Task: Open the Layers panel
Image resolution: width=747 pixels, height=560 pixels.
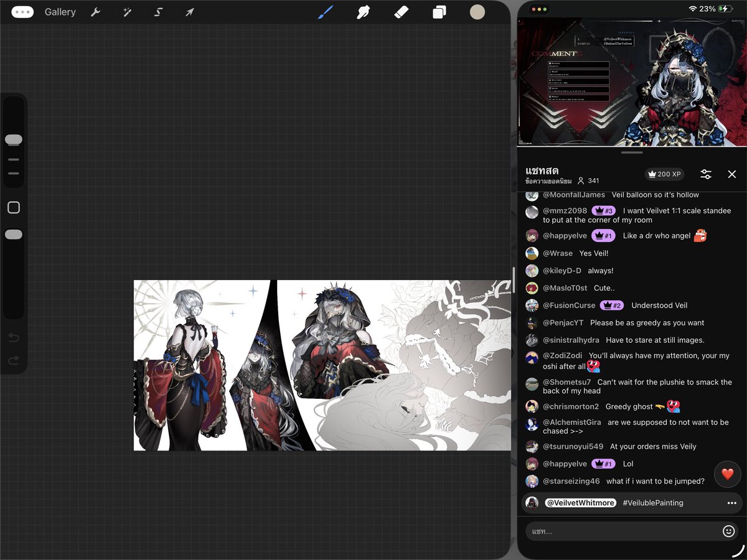Action: point(439,12)
